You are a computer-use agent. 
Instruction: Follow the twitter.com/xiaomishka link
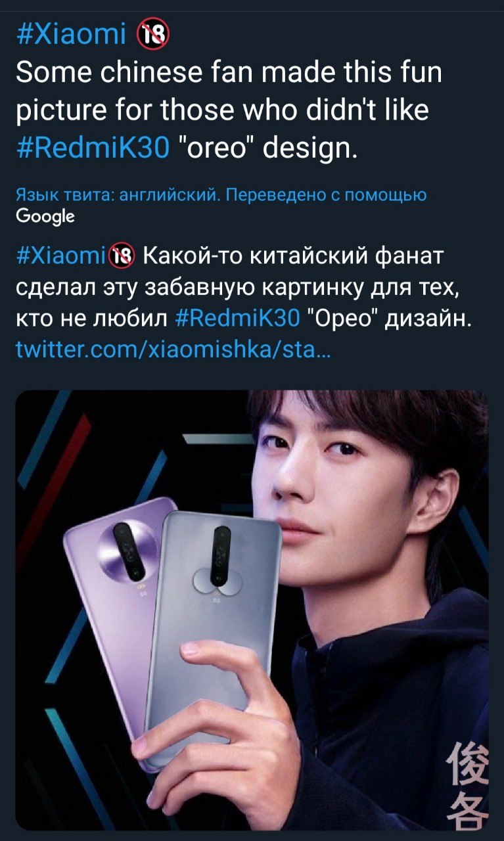174,352
